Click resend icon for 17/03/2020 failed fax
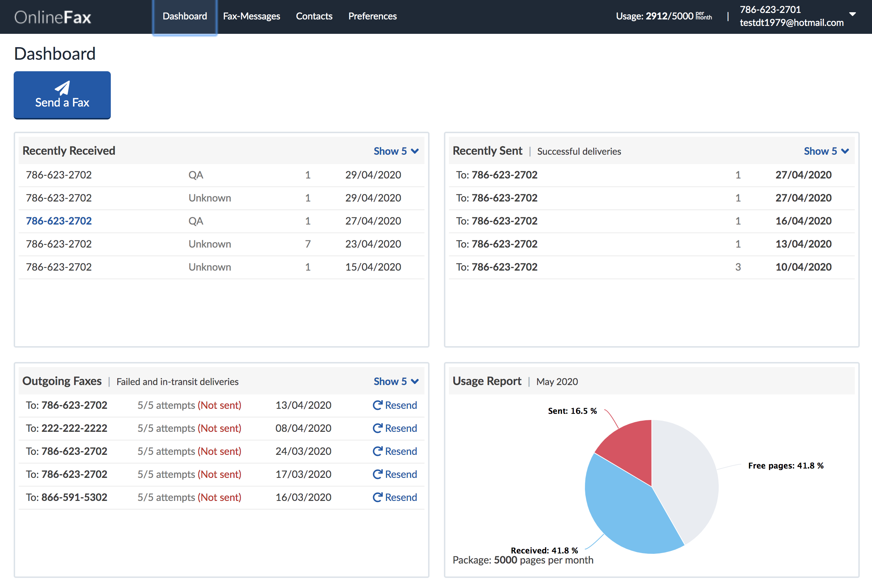 click(377, 474)
